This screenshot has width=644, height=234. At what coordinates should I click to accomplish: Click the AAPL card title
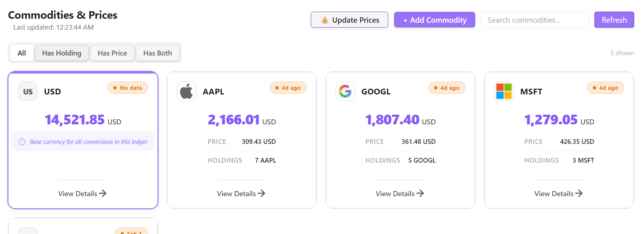click(213, 92)
